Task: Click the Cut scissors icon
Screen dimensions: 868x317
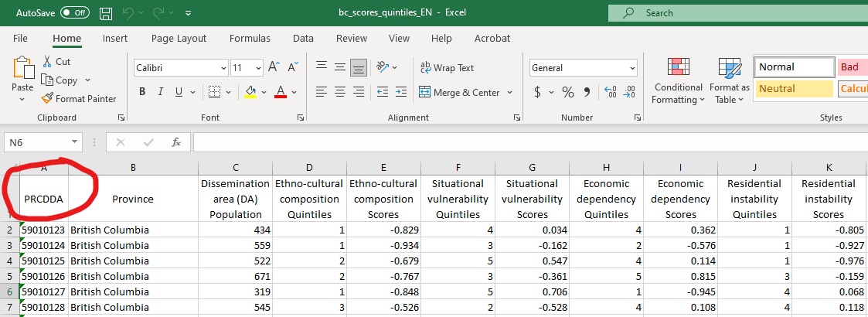Action: (x=47, y=62)
